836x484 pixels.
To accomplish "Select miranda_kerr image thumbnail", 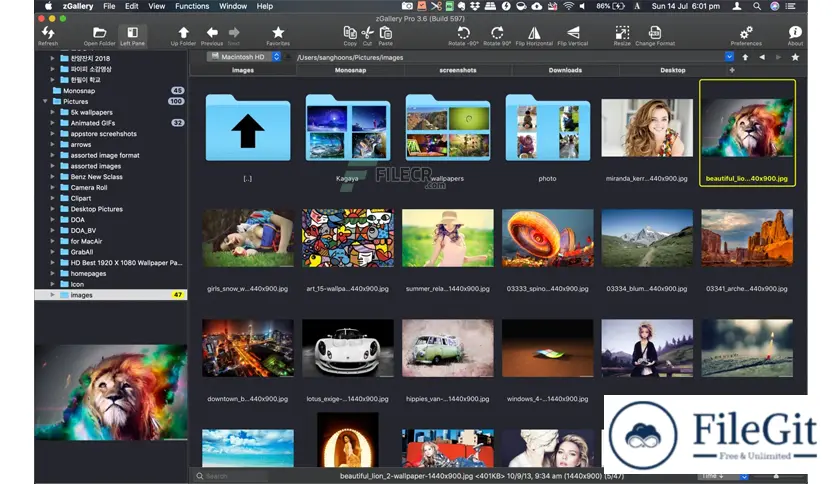I will point(647,128).
